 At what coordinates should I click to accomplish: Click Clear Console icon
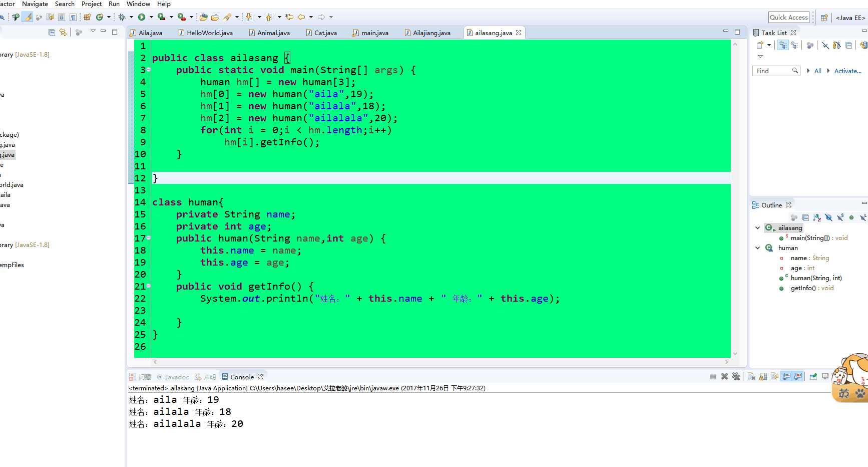point(751,376)
